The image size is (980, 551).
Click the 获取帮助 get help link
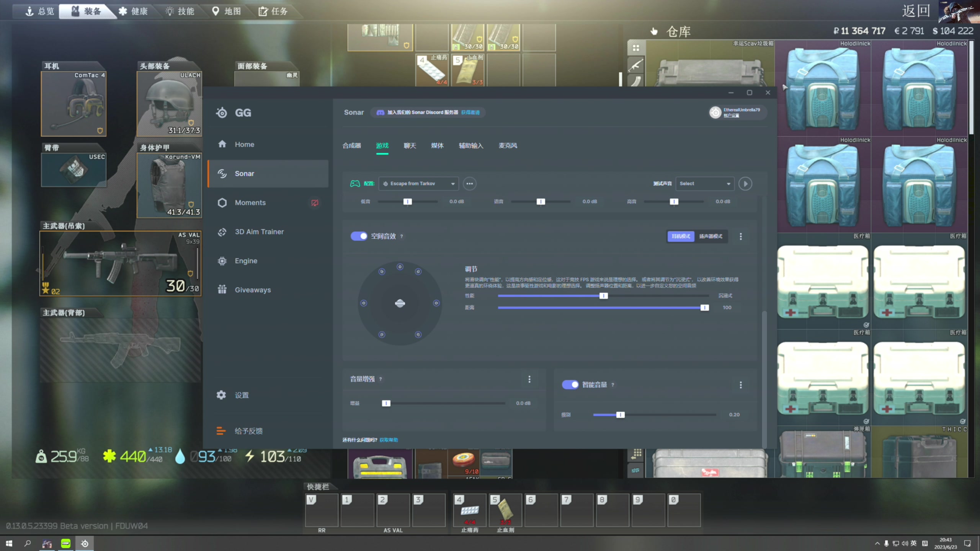pyautogui.click(x=389, y=440)
